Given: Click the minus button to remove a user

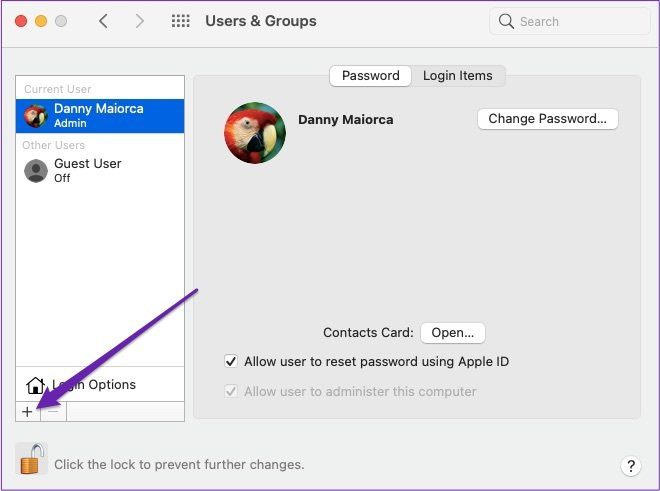Looking at the screenshot, I should [53, 411].
